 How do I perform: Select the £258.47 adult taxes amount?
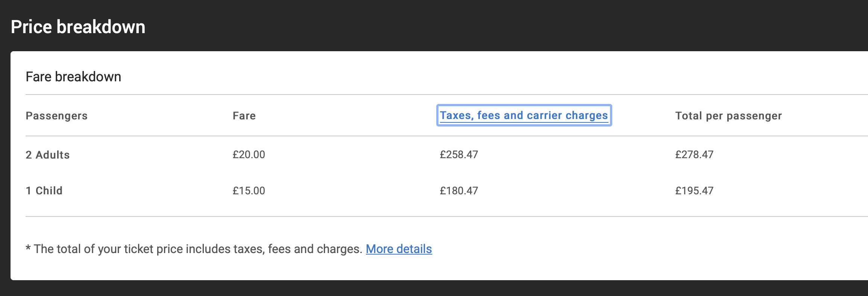[x=459, y=154]
